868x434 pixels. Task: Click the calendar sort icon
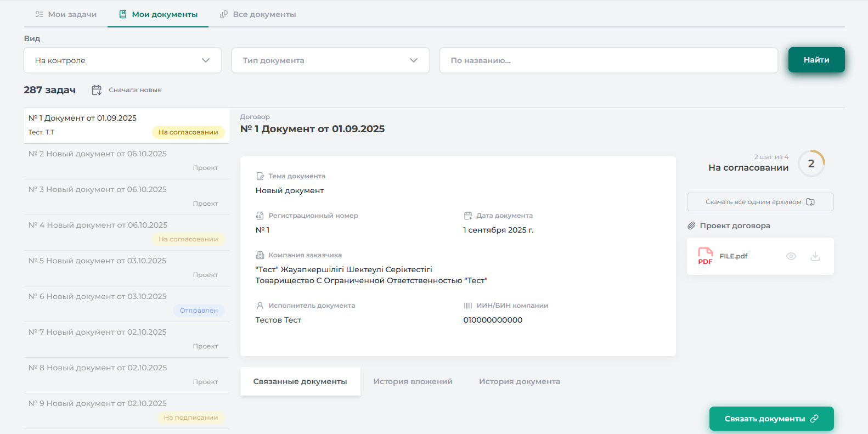pyautogui.click(x=97, y=90)
